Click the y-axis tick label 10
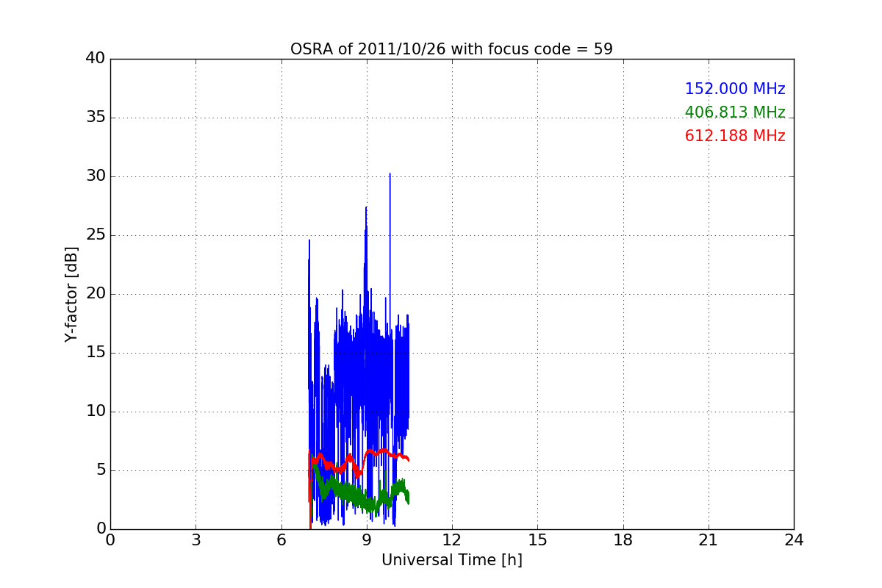 point(96,412)
